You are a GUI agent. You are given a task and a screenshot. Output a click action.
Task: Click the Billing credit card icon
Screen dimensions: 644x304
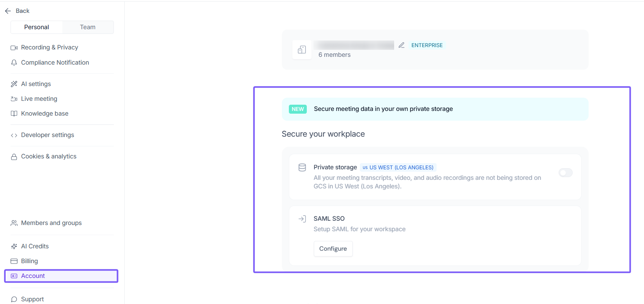point(14,261)
